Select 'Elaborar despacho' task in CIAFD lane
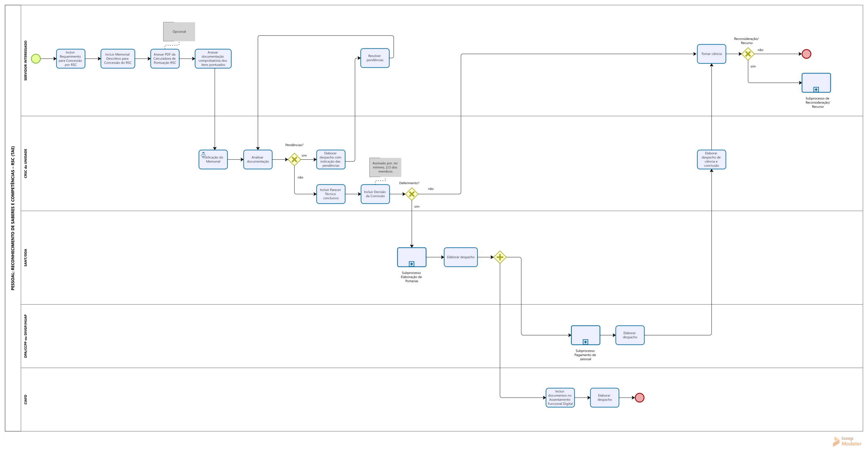 pyautogui.click(x=604, y=397)
